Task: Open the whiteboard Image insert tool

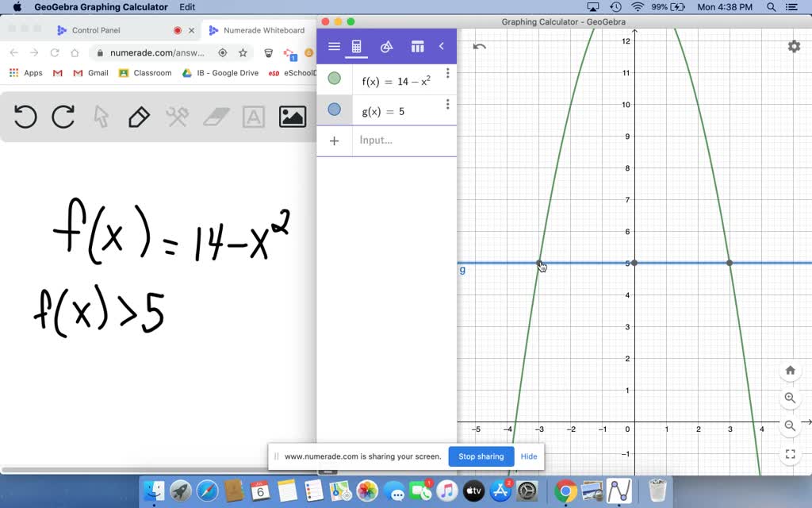Action: pyautogui.click(x=292, y=116)
